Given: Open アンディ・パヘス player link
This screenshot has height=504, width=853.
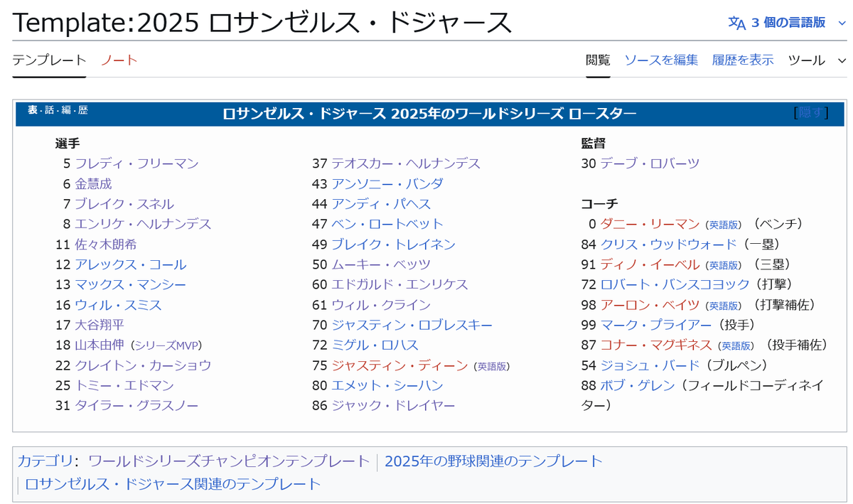Looking at the screenshot, I should pos(381,204).
